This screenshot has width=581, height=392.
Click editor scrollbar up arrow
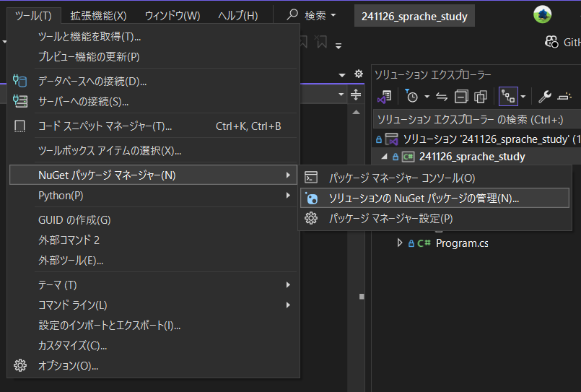click(x=356, y=112)
